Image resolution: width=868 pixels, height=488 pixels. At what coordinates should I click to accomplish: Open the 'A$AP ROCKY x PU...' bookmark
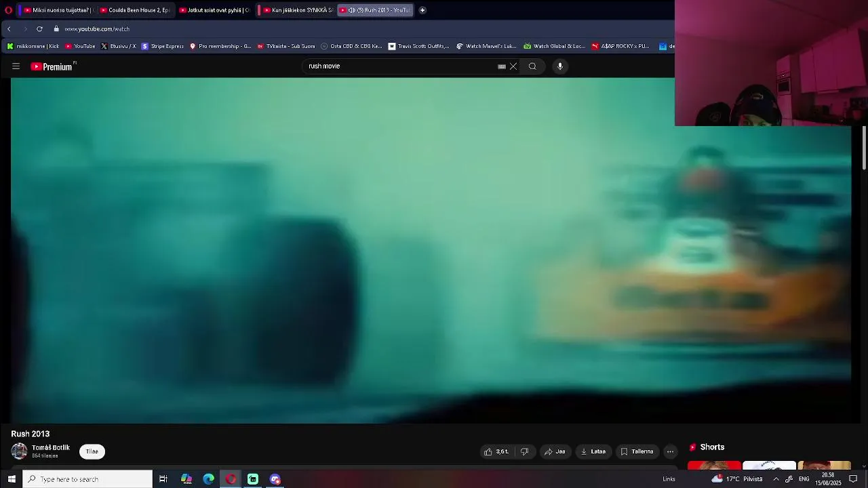[620, 46]
